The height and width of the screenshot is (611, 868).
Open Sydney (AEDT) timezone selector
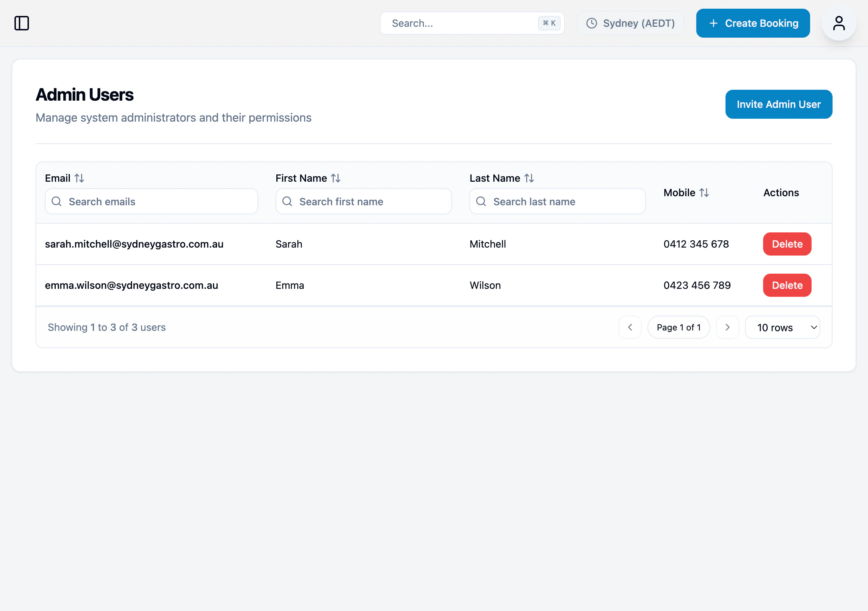pyautogui.click(x=630, y=23)
